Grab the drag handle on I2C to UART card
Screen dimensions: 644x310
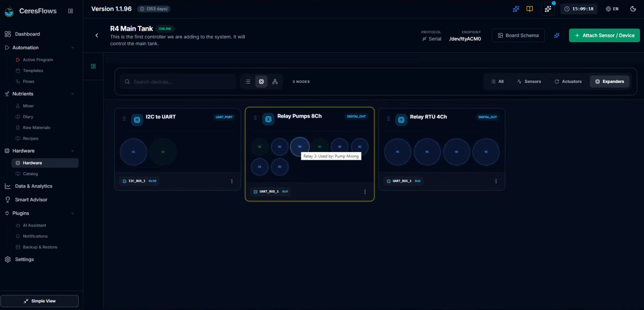pos(124,119)
